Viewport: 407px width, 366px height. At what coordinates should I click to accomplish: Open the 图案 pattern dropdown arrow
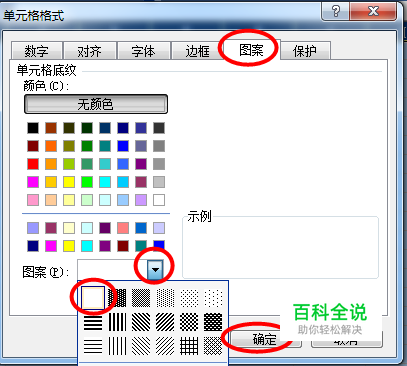(x=155, y=269)
